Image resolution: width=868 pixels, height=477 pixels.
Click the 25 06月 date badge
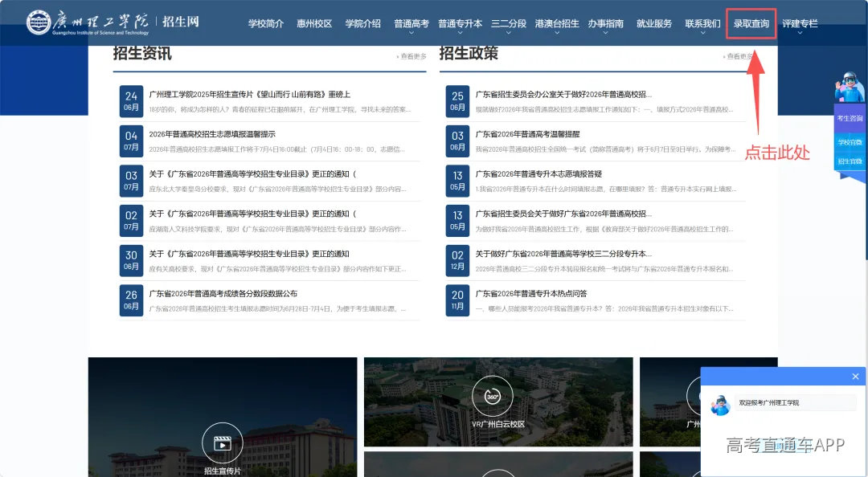(x=457, y=101)
